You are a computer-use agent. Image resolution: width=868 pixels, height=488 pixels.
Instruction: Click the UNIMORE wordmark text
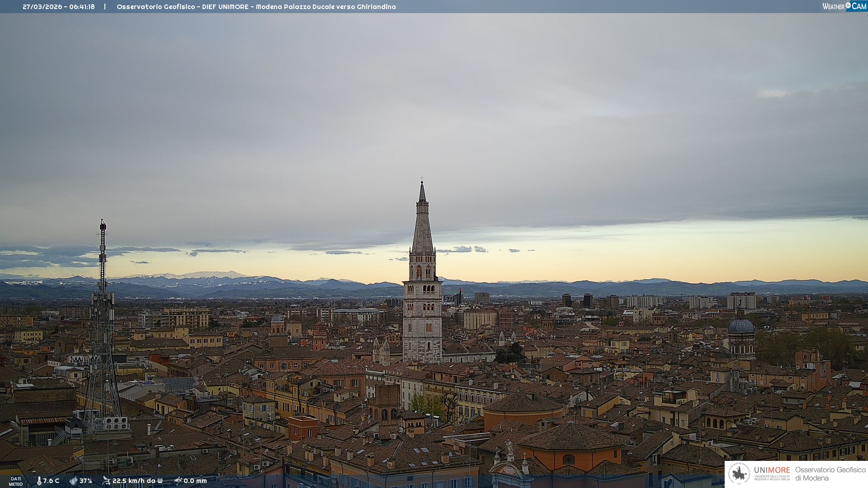pos(772,470)
